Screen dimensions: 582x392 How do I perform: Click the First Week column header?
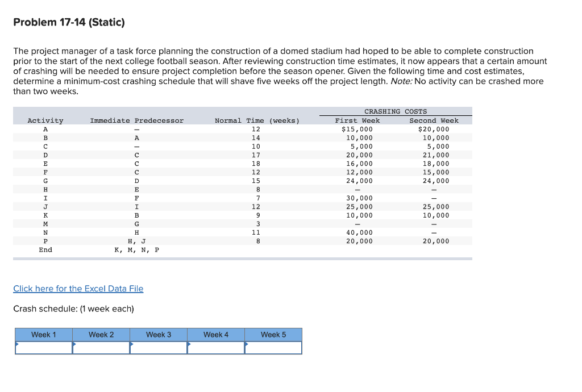[x=357, y=120]
